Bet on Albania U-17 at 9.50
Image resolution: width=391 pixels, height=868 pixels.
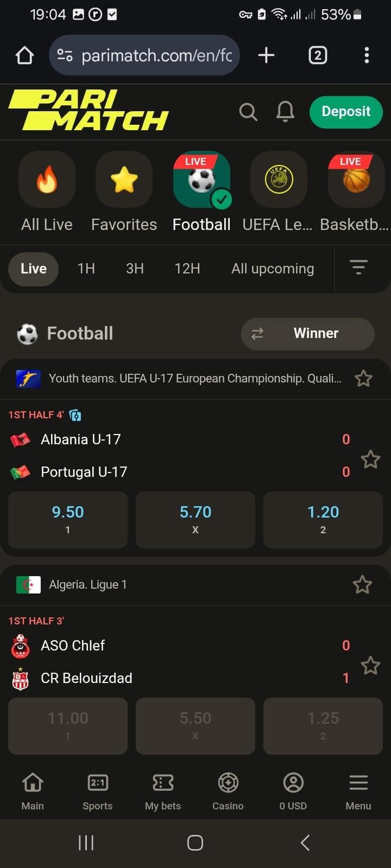[68, 519]
